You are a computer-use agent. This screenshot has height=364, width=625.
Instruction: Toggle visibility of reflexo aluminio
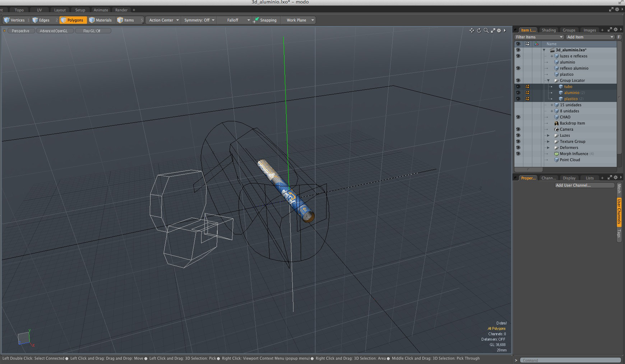point(518,68)
